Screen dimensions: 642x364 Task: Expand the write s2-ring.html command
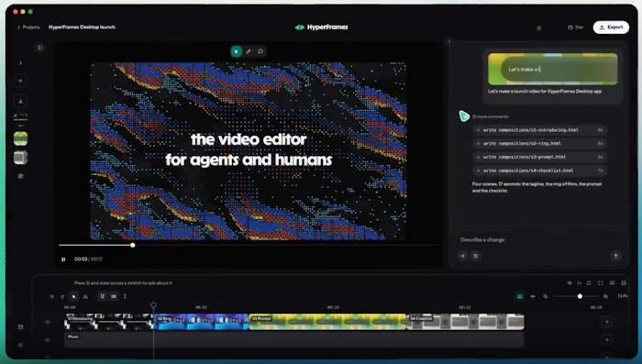pos(539,144)
